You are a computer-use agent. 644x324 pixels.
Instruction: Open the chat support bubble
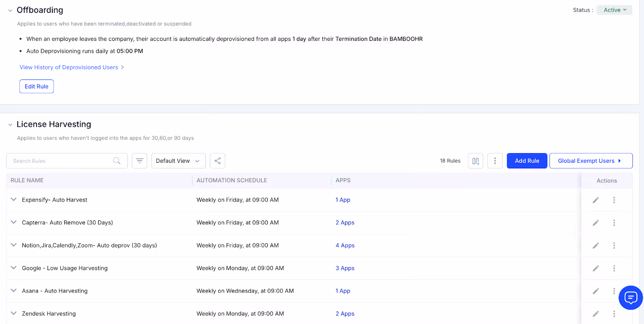tap(631, 298)
